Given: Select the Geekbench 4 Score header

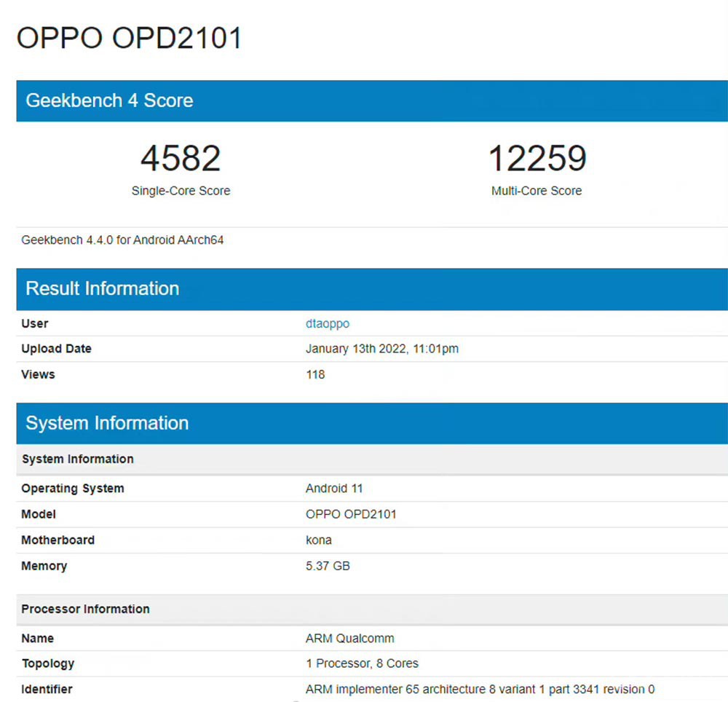Looking at the screenshot, I should (x=109, y=100).
